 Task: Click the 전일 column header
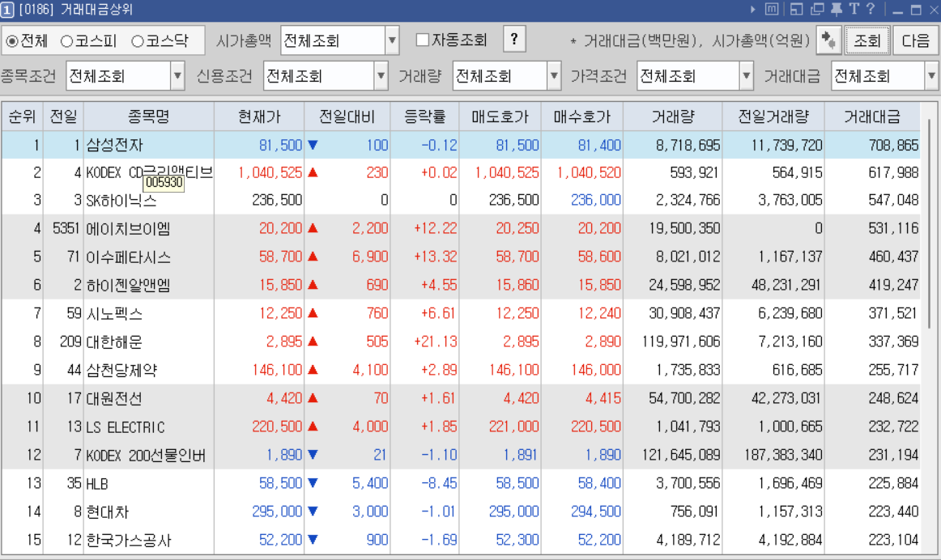pyautogui.click(x=64, y=117)
